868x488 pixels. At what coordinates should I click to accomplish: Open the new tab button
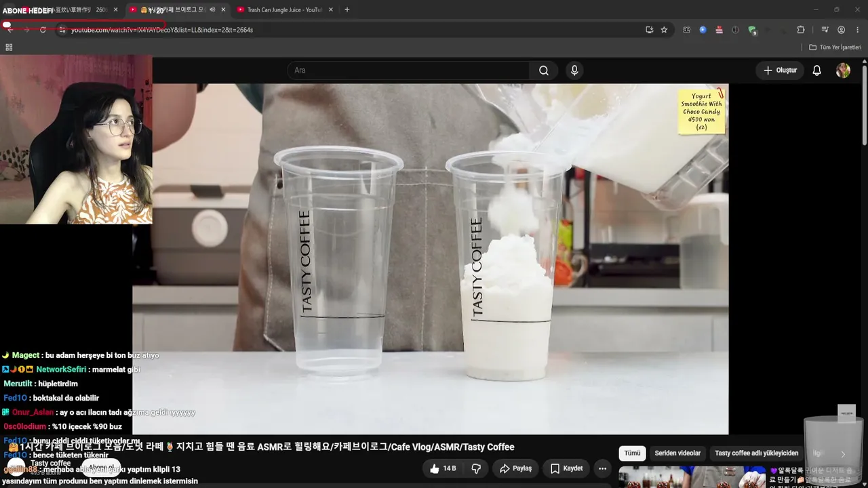point(347,9)
